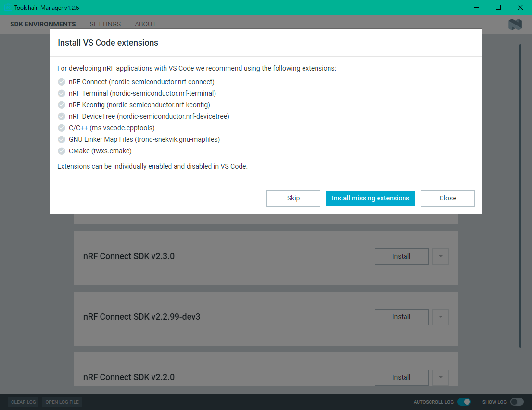This screenshot has width=532, height=410.
Task: Click the window minimize button
Action: (477, 8)
